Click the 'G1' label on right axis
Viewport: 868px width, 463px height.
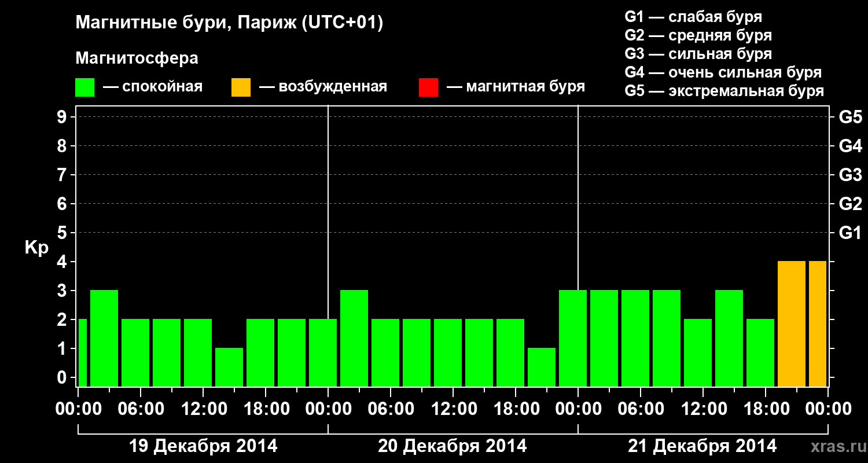(850, 233)
